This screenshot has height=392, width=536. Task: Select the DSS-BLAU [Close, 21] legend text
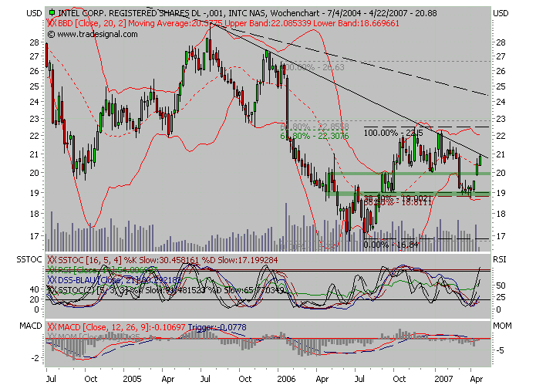(x=120, y=280)
